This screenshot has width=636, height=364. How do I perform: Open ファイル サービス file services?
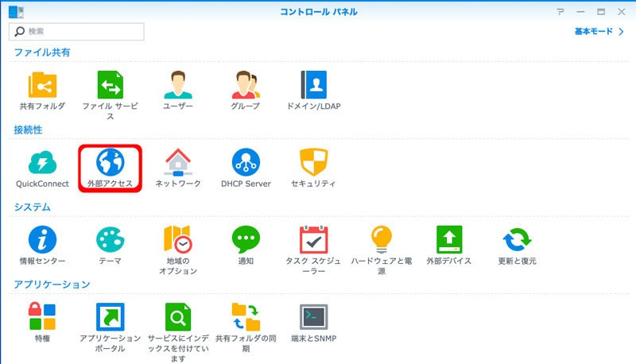click(110, 85)
